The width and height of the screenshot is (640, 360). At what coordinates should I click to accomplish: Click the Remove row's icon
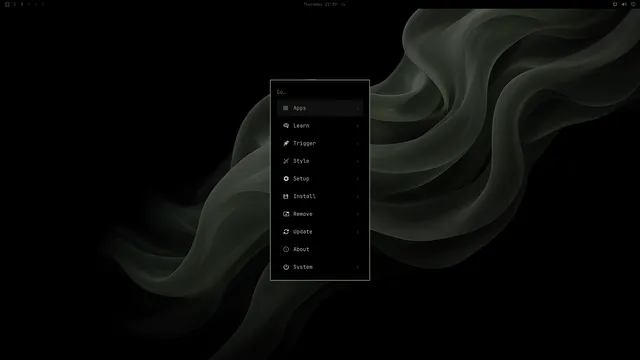click(x=286, y=214)
